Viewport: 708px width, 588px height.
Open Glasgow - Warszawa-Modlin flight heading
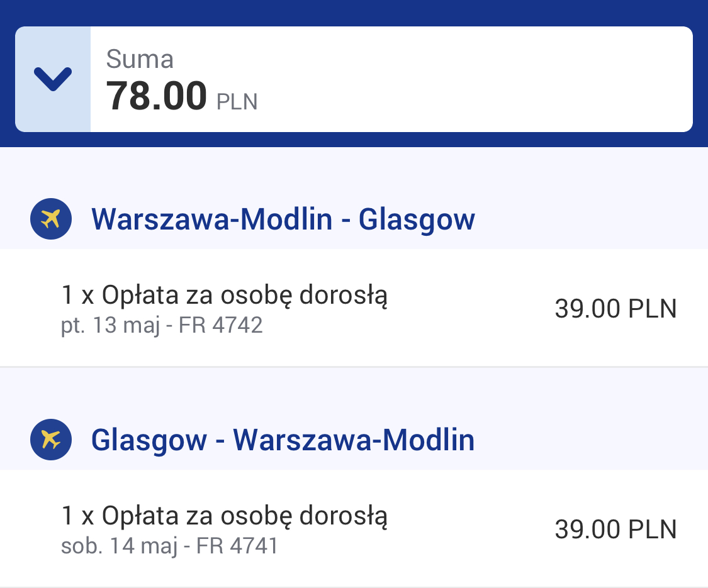[x=283, y=440]
